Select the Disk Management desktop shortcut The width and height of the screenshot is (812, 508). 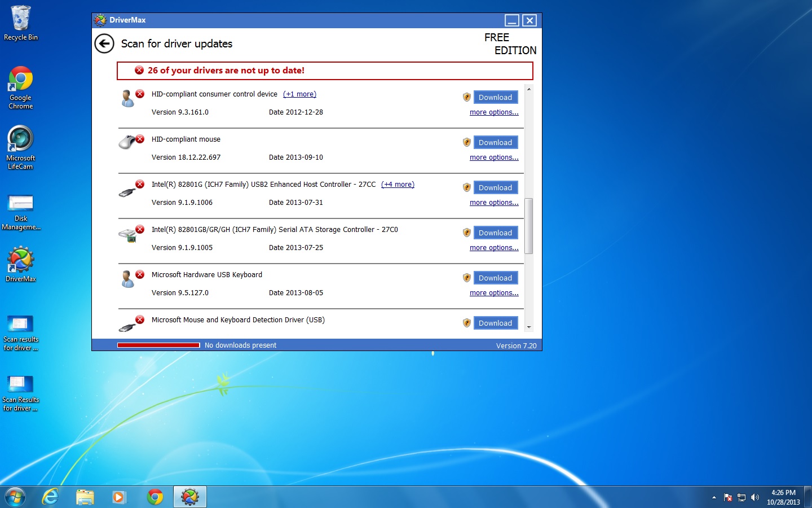21,212
